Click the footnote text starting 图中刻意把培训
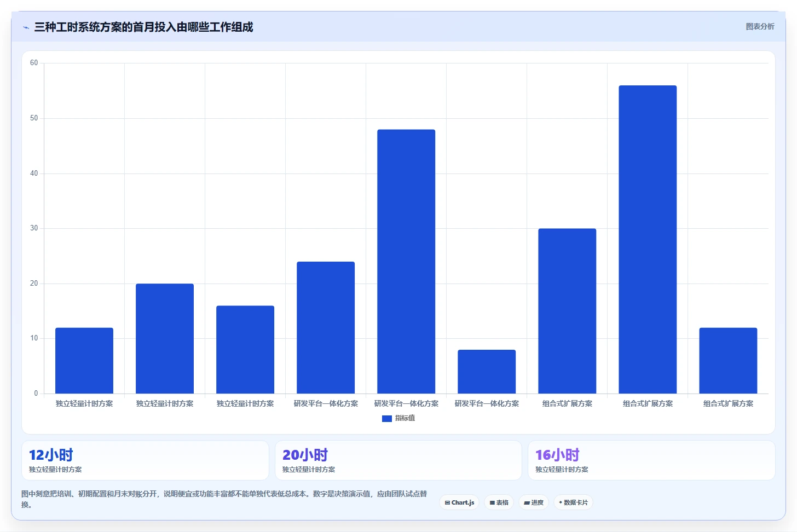 pyautogui.click(x=224, y=499)
